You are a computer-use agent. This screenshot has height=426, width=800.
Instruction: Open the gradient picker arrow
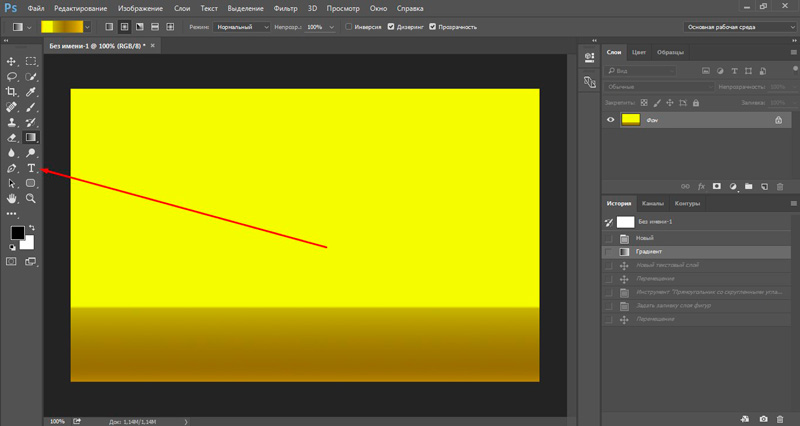[x=87, y=27]
